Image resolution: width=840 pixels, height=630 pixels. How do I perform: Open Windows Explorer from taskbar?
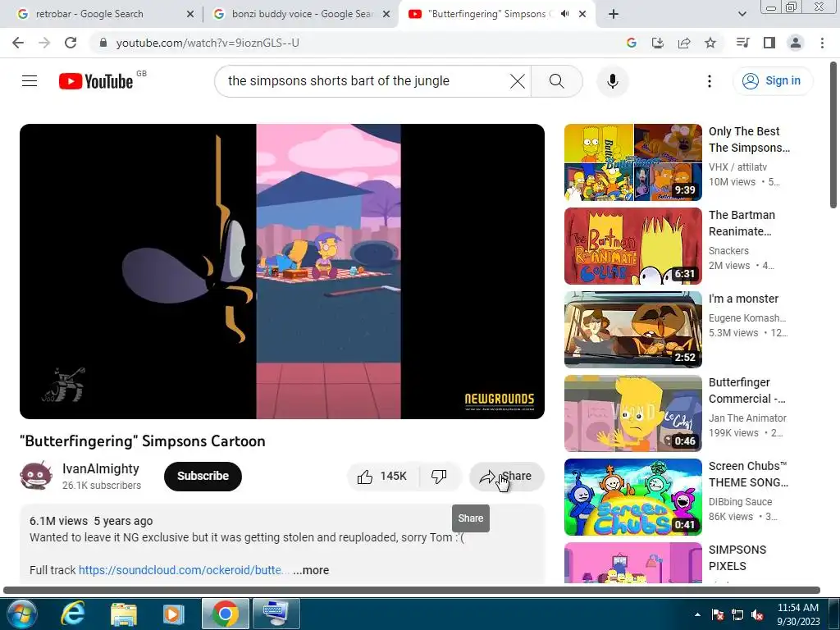124,614
